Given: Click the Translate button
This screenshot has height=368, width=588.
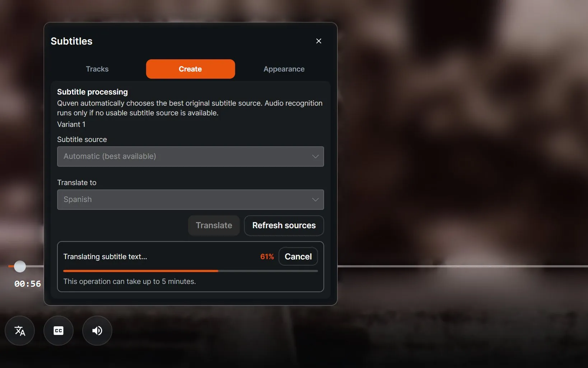Looking at the screenshot, I should pyautogui.click(x=214, y=225).
